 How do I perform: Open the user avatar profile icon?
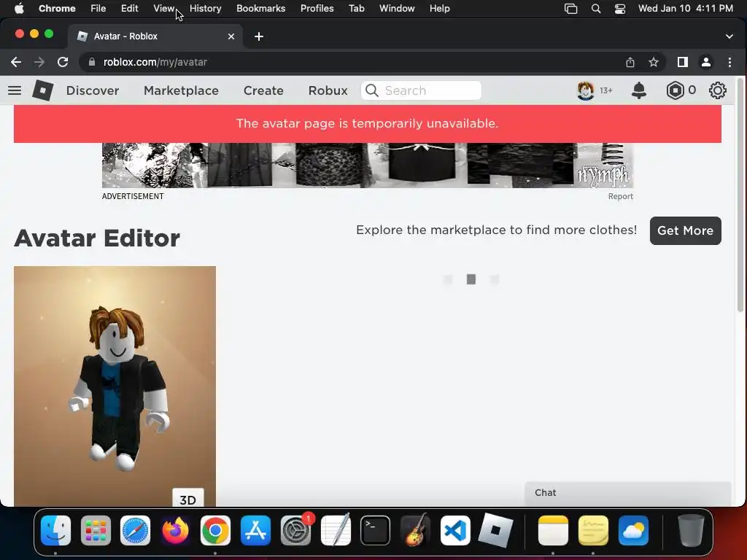(586, 90)
